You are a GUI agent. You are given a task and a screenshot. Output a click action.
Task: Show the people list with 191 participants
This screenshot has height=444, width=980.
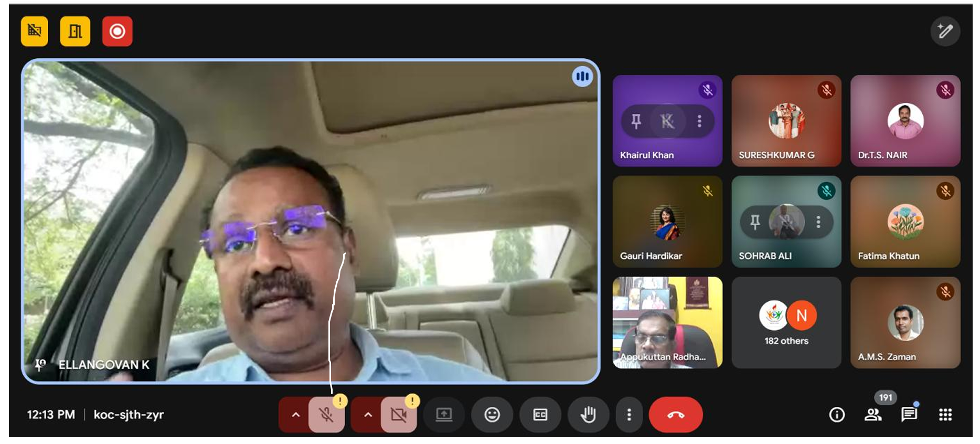[x=873, y=415]
